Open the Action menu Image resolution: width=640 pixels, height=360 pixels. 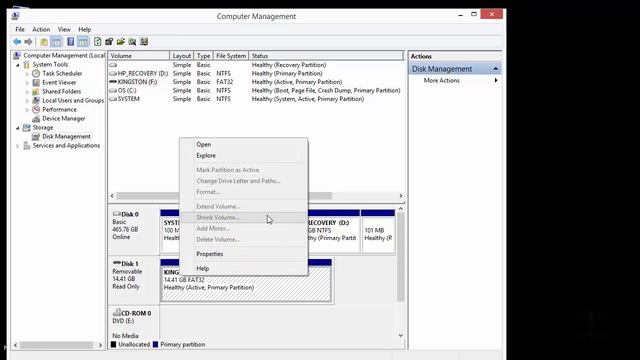41,29
